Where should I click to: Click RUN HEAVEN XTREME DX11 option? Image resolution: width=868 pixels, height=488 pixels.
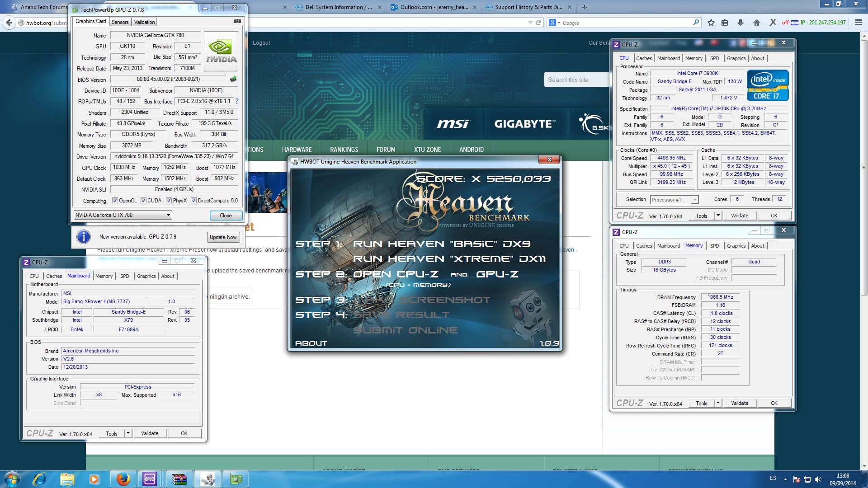point(449,259)
